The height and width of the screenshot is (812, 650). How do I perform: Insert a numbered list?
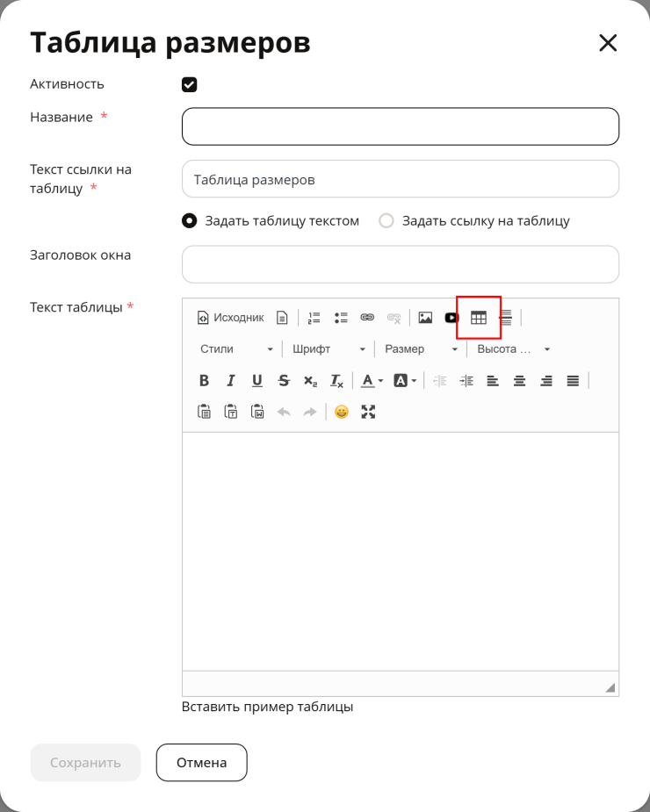click(314, 318)
